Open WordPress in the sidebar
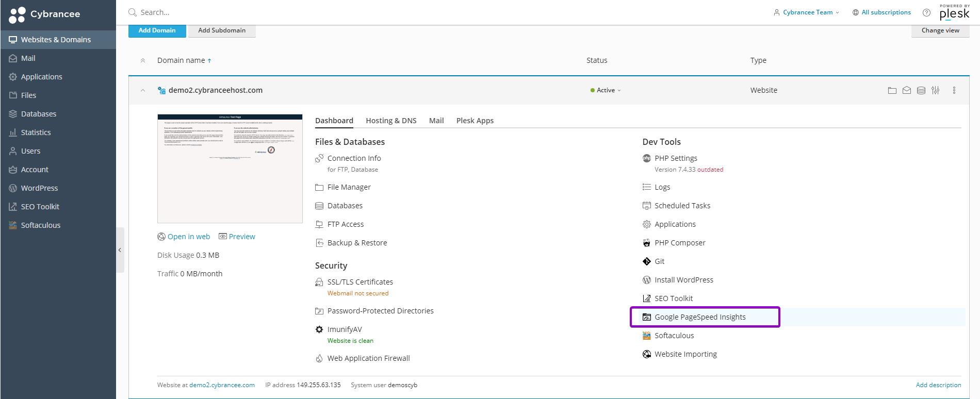Viewport: 980px width, 399px height. (x=58, y=188)
